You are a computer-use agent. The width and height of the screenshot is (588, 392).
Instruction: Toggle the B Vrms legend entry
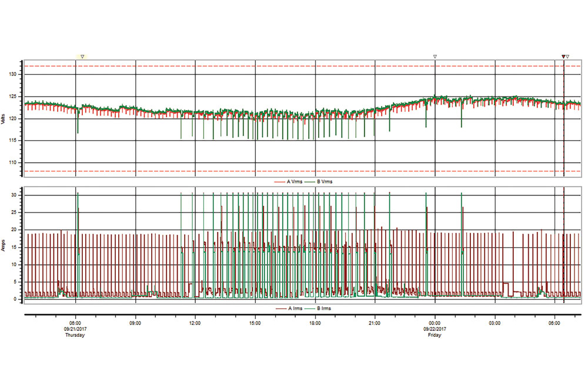pos(324,182)
